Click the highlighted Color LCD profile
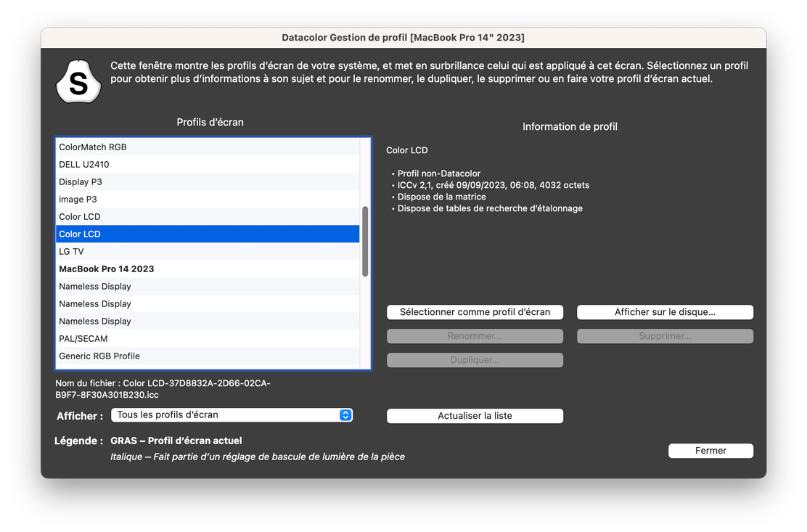807x532 pixels. 208,234
